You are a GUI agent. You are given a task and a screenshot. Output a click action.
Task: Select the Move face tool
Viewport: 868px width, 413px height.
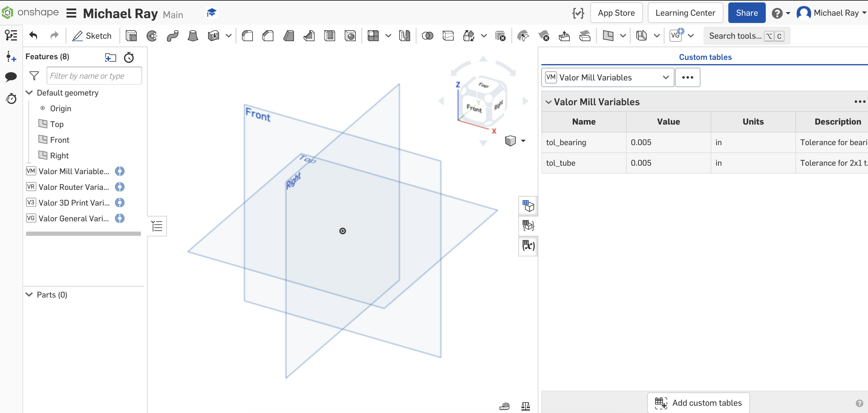point(564,36)
